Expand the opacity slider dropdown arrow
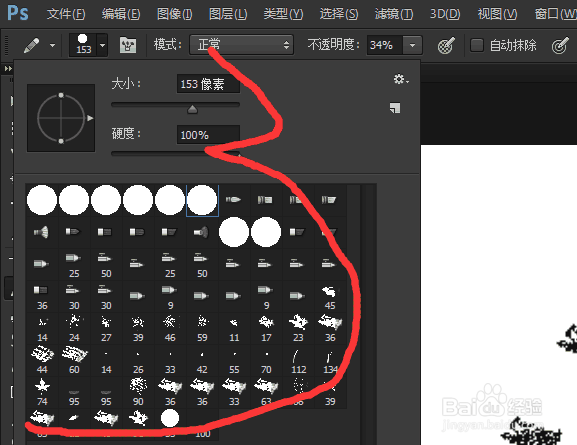 tap(413, 45)
